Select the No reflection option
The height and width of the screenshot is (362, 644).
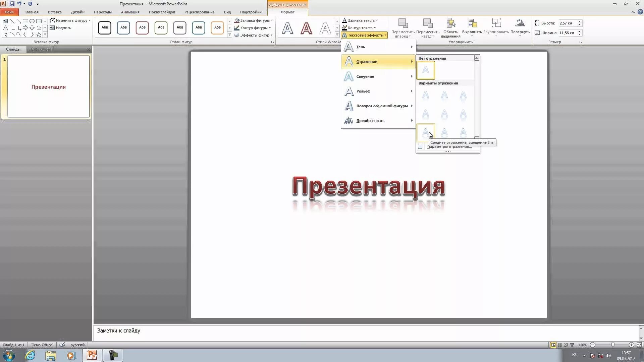(x=425, y=70)
